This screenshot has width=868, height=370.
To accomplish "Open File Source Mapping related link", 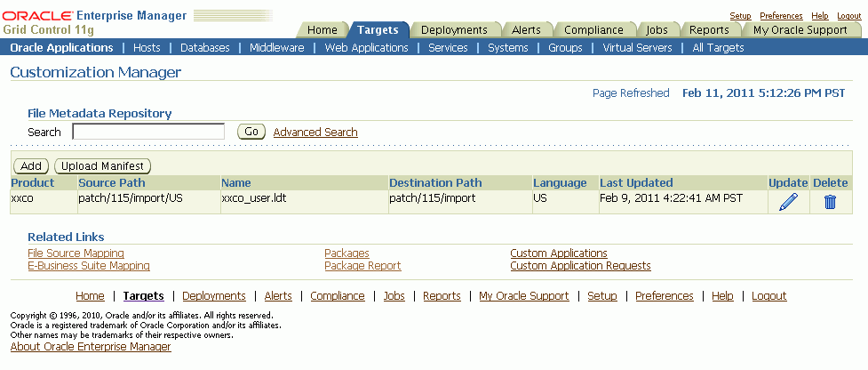I will [x=76, y=253].
